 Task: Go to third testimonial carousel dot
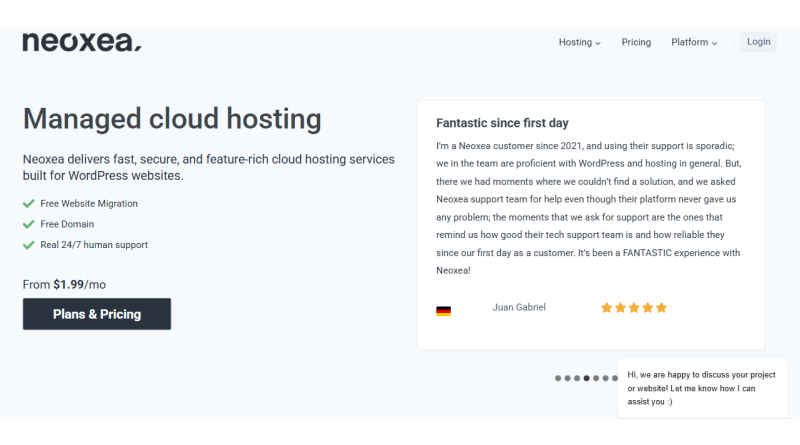[577, 378]
